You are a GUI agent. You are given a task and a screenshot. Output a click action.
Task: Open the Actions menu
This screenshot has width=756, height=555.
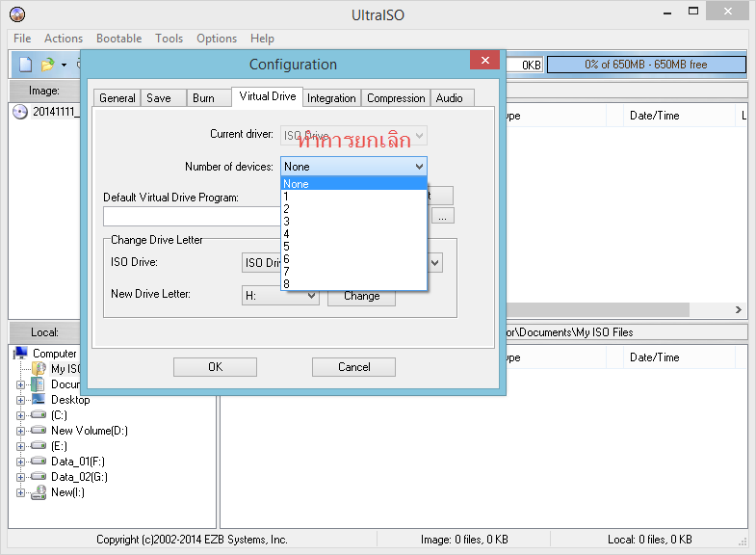64,39
